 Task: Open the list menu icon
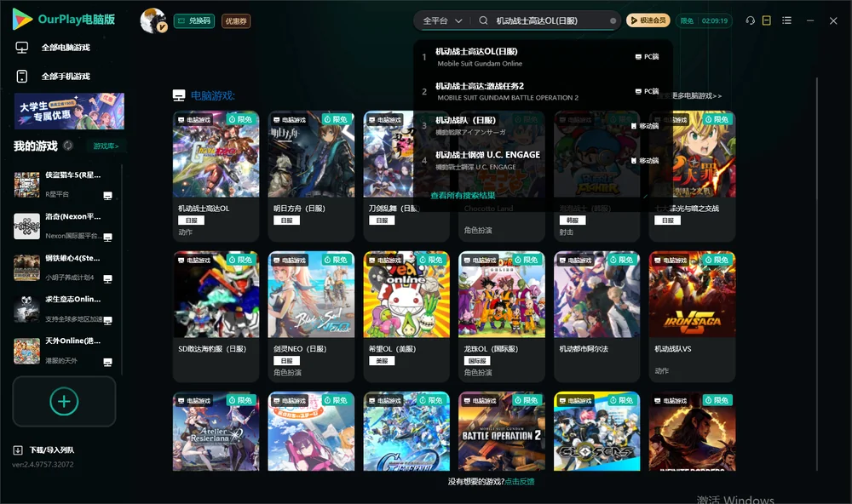[x=786, y=20]
